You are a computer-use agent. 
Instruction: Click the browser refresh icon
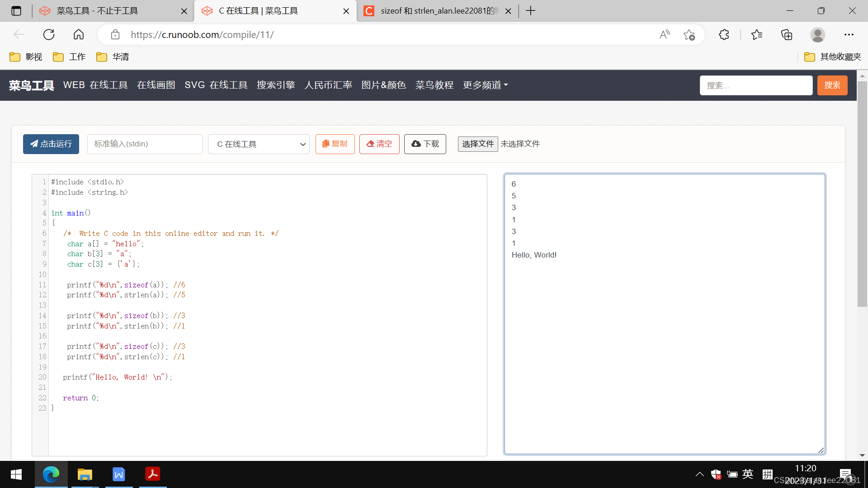pos(49,35)
